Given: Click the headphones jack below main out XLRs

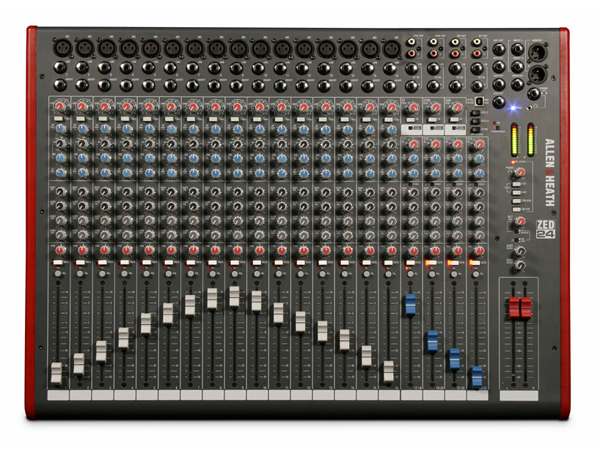Looking at the screenshot, I should 533,93.
